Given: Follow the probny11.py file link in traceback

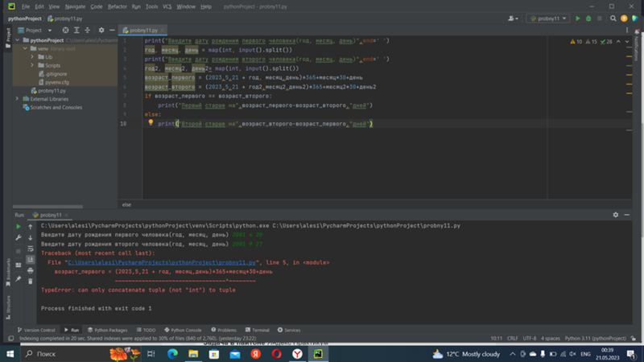Looking at the screenshot, I should (x=162, y=262).
